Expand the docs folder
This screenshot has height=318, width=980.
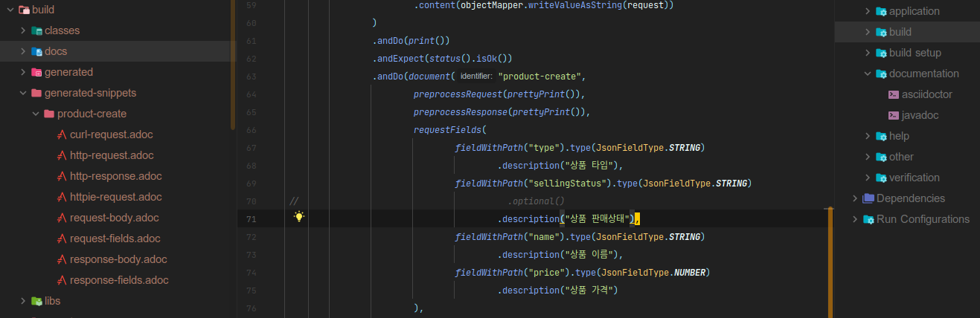click(x=23, y=51)
